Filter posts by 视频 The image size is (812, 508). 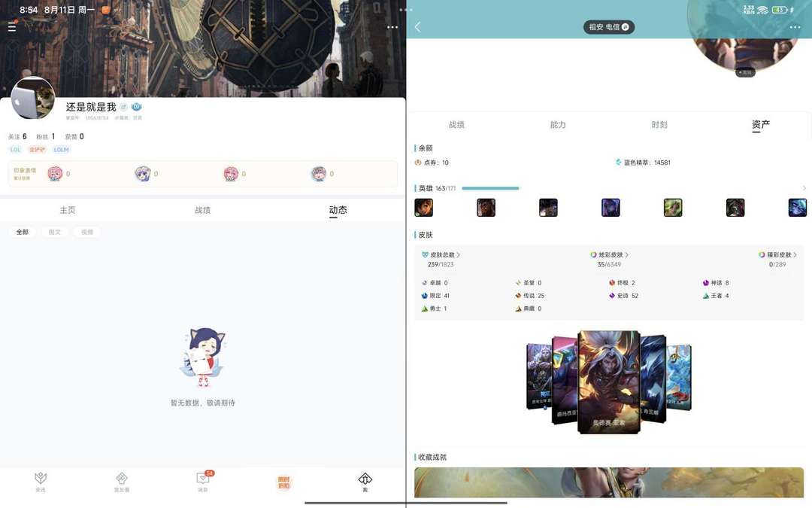(x=87, y=233)
